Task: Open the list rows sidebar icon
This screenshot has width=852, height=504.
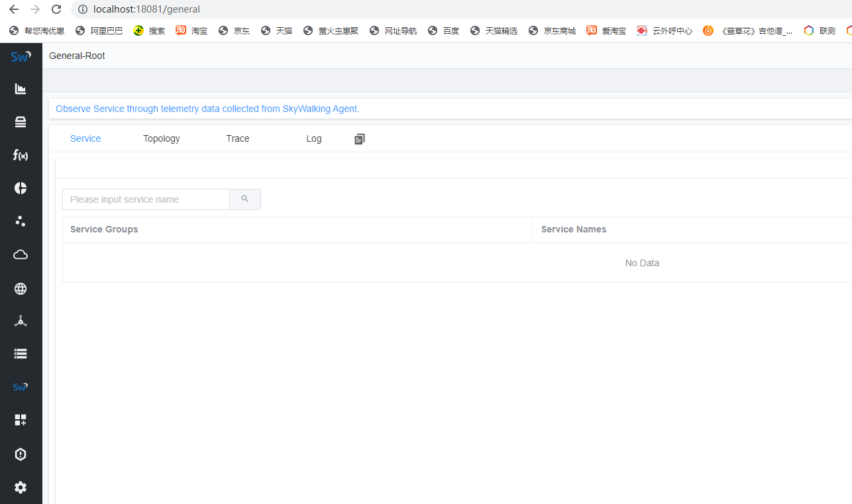Action: pos(21,354)
